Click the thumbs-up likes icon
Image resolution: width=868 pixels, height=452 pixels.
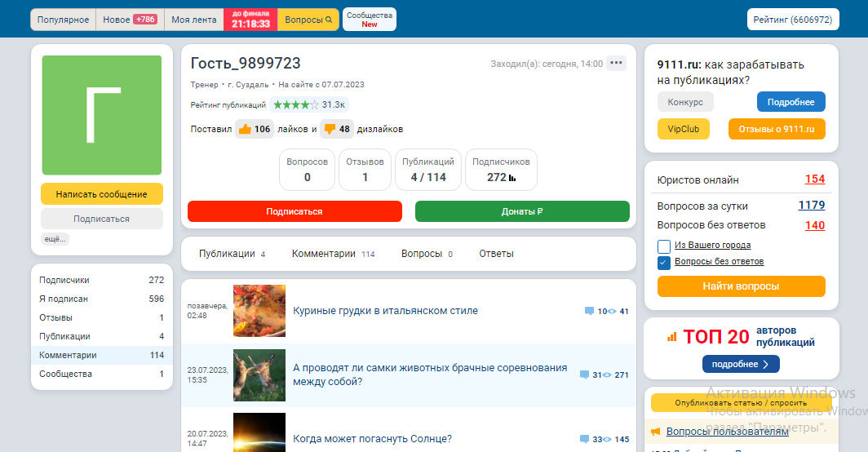click(245, 129)
